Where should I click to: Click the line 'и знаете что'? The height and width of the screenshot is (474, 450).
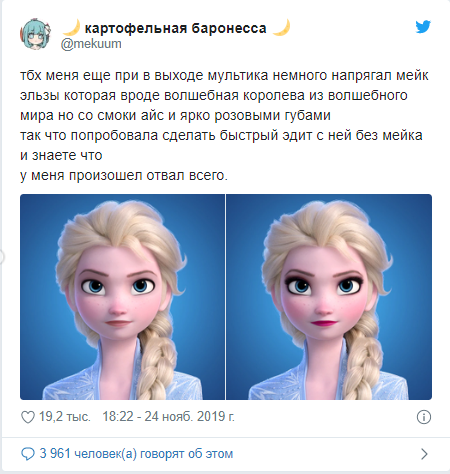[x=61, y=155]
